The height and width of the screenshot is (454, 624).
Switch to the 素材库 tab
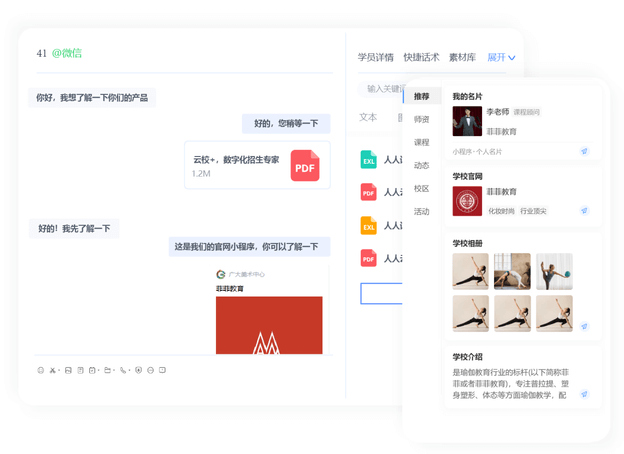point(462,58)
